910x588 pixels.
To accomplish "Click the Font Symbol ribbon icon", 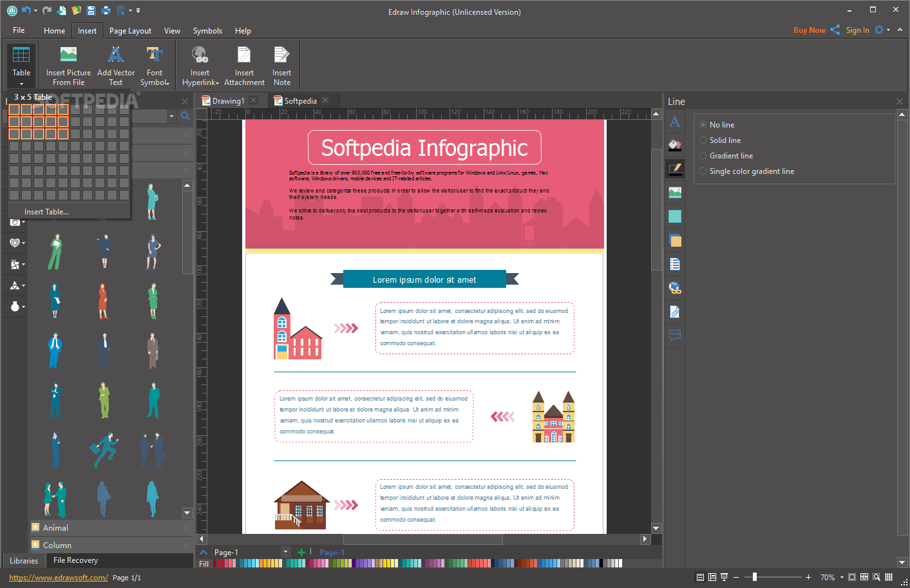I will coord(155,64).
